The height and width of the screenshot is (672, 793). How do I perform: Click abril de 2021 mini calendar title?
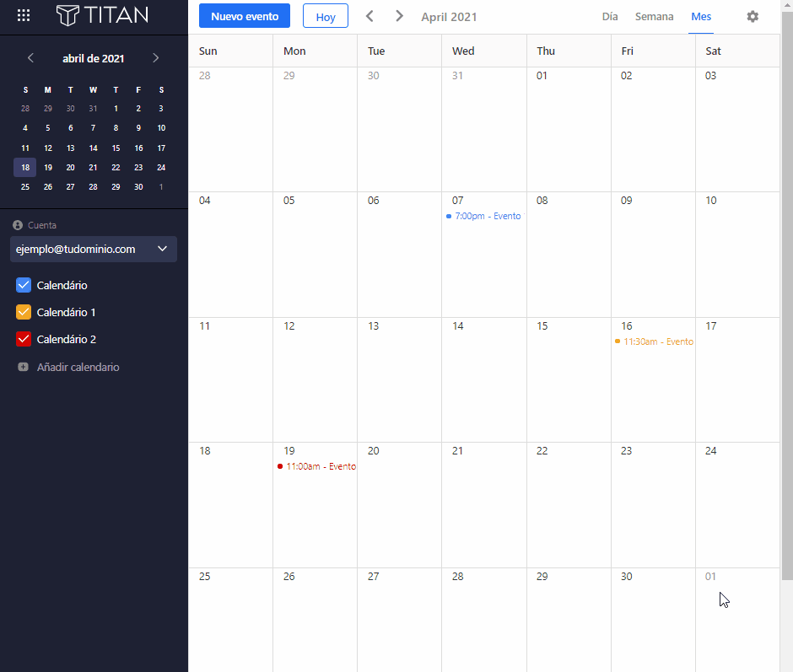click(x=93, y=58)
